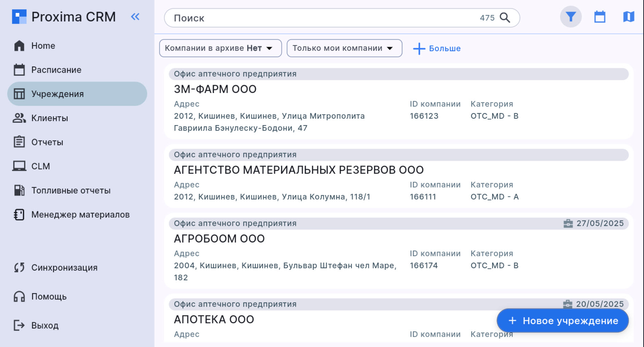
Task: Select the Клиенты sidebar icon
Action: [x=49, y=118]
